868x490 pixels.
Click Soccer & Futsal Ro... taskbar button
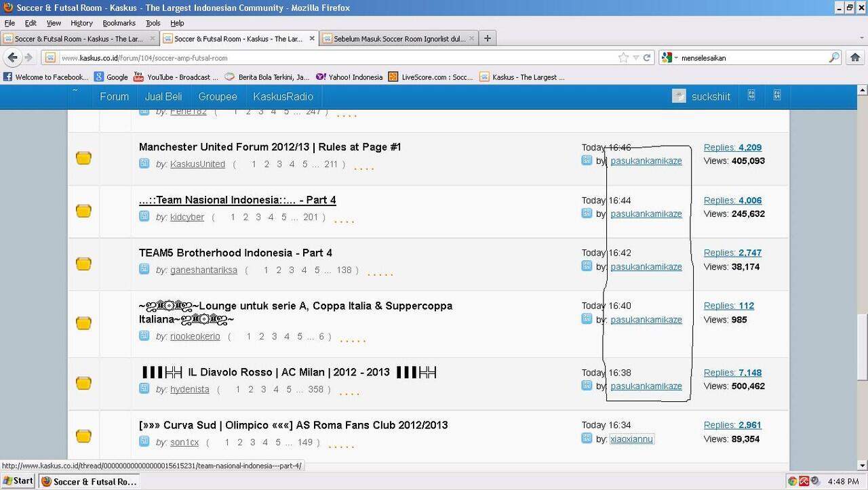pos(90,481)
